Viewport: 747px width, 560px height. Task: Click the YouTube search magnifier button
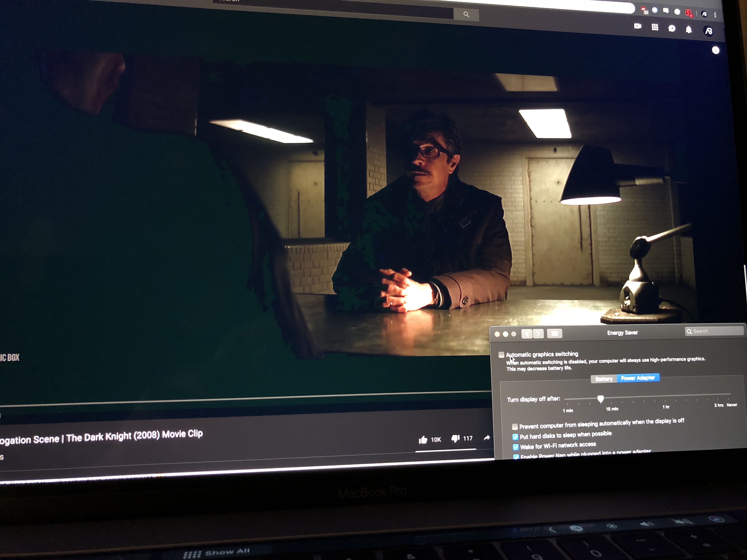point(466,14)
